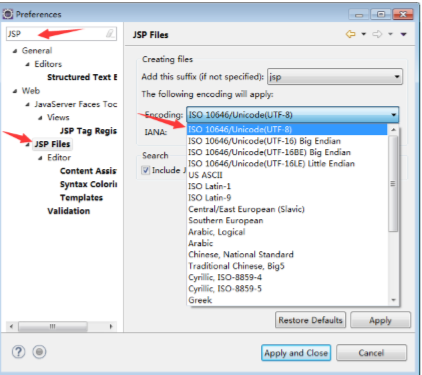Select Templates tree item
The height and width of the screenshot is (375, 422).
pyautogui.click(x=81, y=198)
